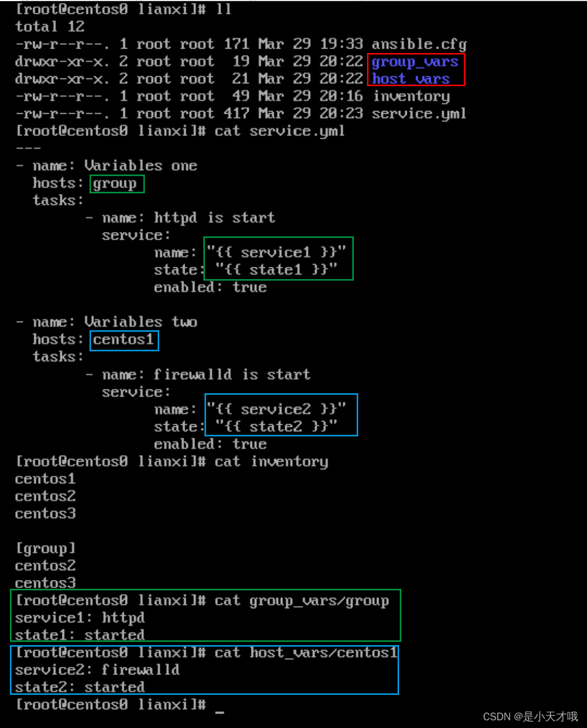Click the 'cat inventory' command
The height and width of the screenshot is (728, 587).
[x=271, y=462]
